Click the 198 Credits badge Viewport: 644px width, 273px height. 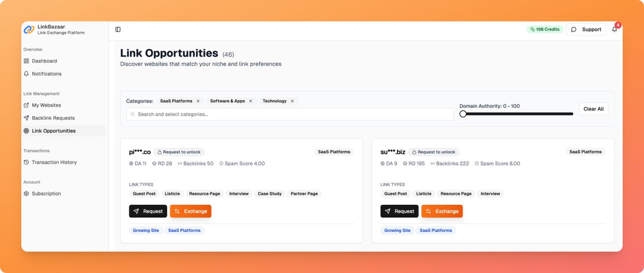[545, 30]
